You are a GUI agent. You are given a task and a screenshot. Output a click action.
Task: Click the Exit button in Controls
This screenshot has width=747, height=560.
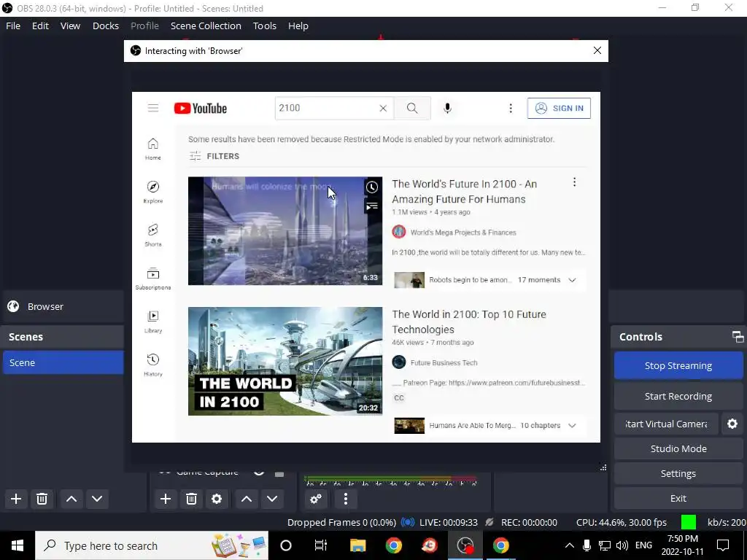(x=678, y=498)
